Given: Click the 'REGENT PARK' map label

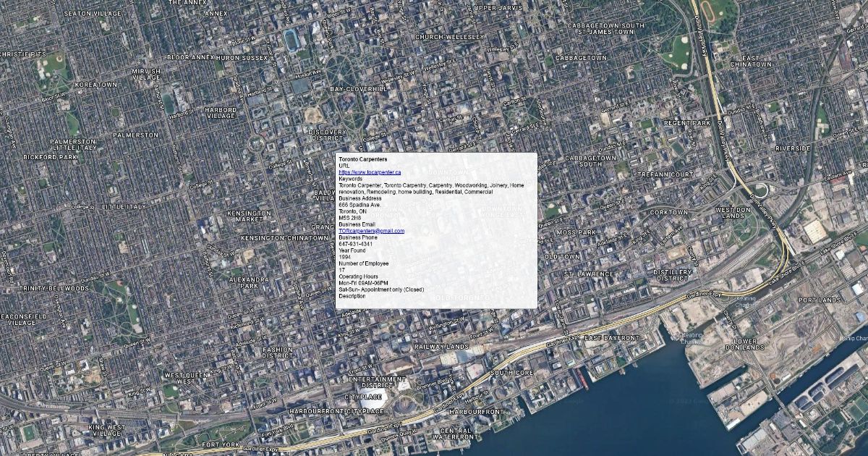Looking at the screenshot, I should pos(687,123).
